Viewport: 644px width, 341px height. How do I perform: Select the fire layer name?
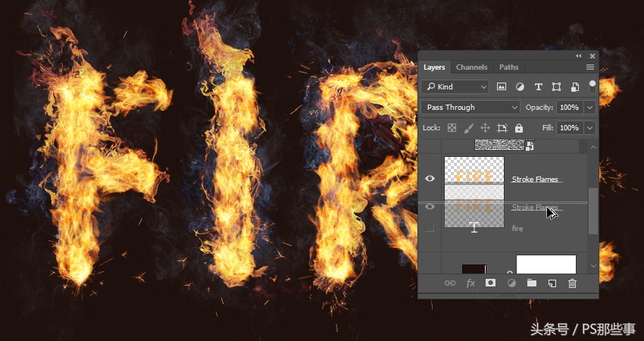tap(517, 228)
